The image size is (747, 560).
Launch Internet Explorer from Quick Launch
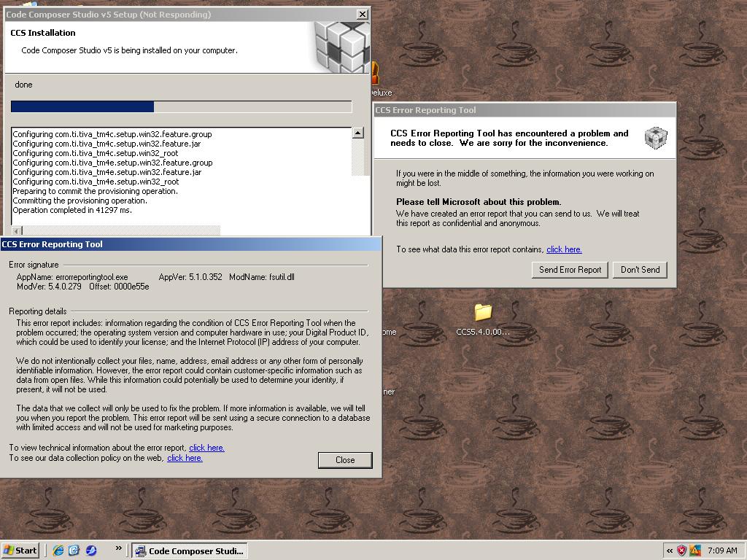tap(58, 551)
